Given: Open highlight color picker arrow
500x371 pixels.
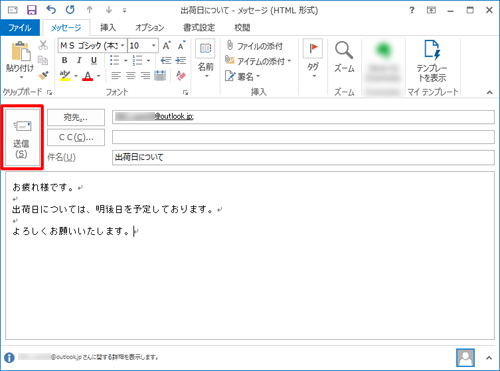Looking at the screenshot, I should [76, 76].
